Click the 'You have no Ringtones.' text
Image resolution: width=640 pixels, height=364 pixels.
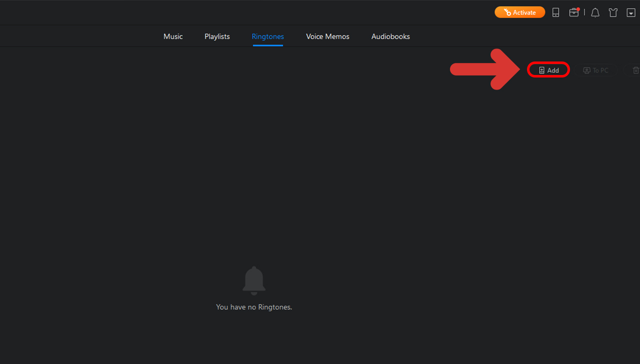254,307
